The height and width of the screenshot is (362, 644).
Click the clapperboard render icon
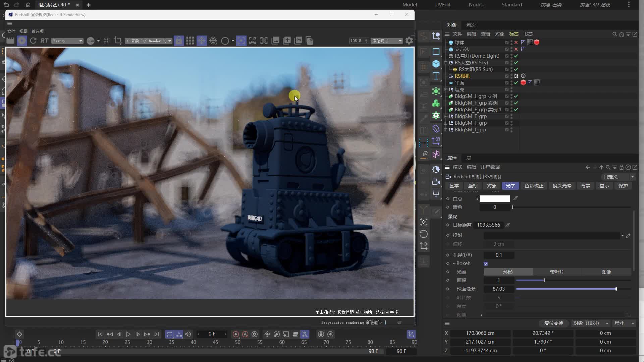10,41
